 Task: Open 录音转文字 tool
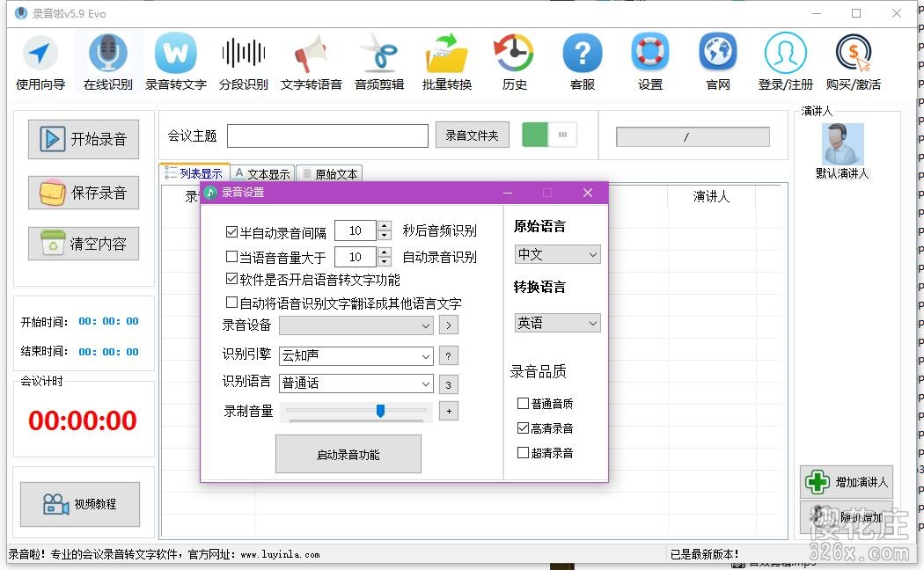pyautogui.click(x=176, y=62)
